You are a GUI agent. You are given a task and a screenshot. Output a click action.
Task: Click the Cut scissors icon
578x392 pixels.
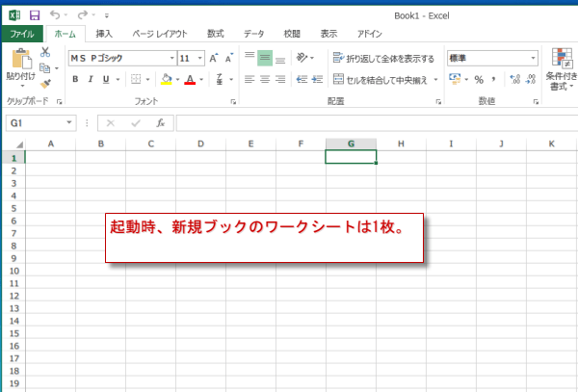(45, 52)
